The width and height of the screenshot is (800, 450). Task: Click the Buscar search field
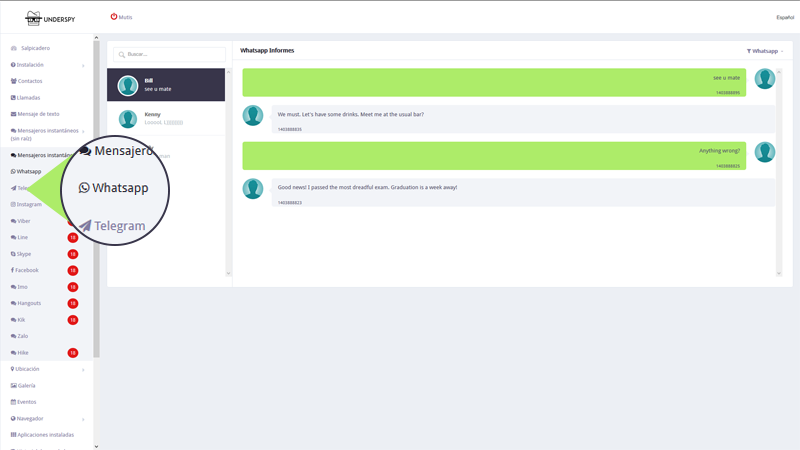pos(169,54)
